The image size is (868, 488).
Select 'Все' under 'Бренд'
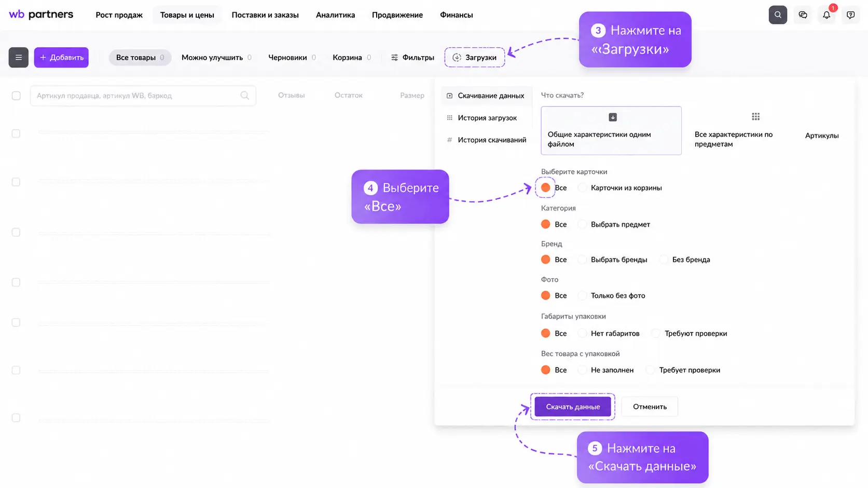[x=546, y=260]
